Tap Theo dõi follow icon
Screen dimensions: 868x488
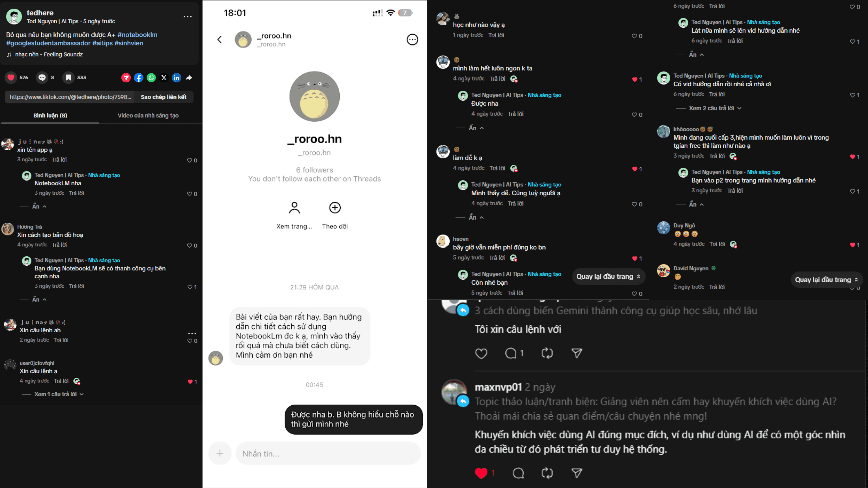pos(335,208)
